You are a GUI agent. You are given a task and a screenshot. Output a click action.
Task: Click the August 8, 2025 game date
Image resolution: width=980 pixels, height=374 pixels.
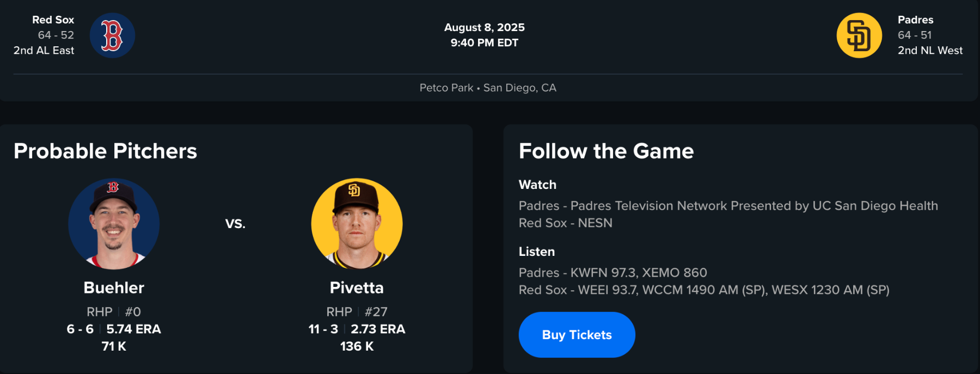pos(484,27)
